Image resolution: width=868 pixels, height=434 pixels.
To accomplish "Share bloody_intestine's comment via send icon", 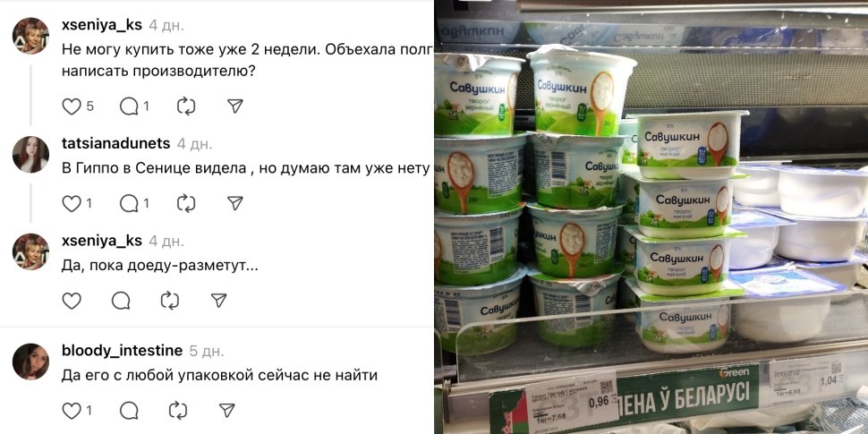I will [x=227, y=410].
